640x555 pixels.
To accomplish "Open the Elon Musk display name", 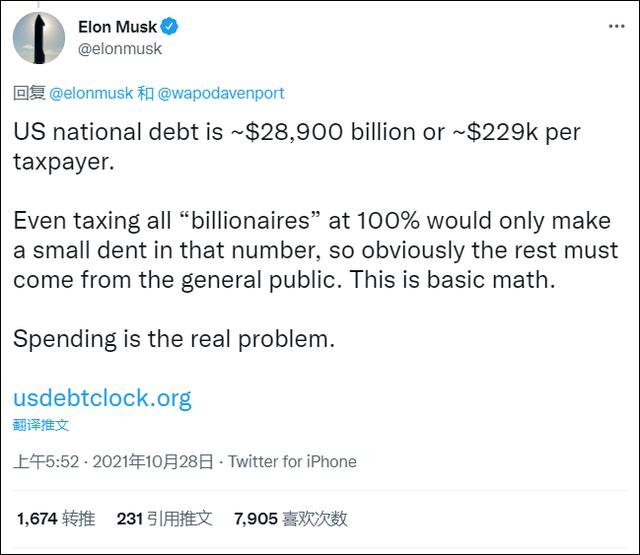I will point(117,27).
